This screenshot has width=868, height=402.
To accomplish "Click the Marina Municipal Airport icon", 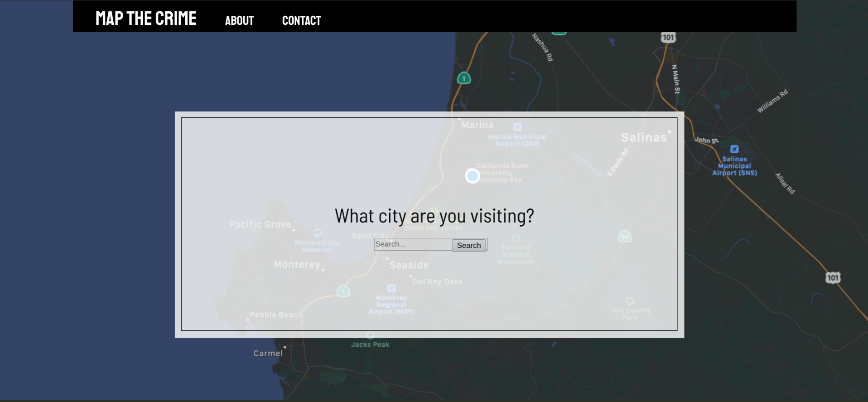I will click(x=517, y=127).
